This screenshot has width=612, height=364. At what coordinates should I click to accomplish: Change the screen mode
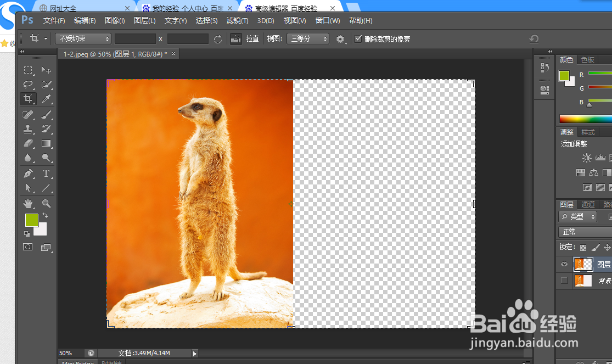46,247
